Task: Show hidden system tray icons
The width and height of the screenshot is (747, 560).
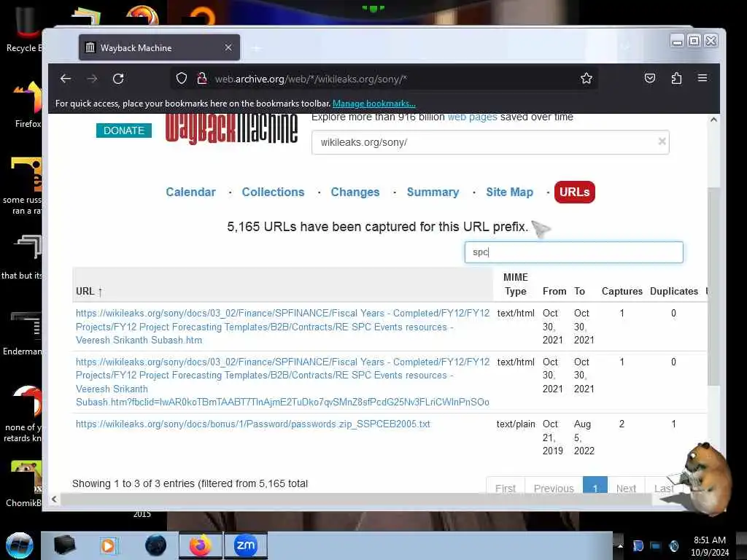Action: click(620, 545)
